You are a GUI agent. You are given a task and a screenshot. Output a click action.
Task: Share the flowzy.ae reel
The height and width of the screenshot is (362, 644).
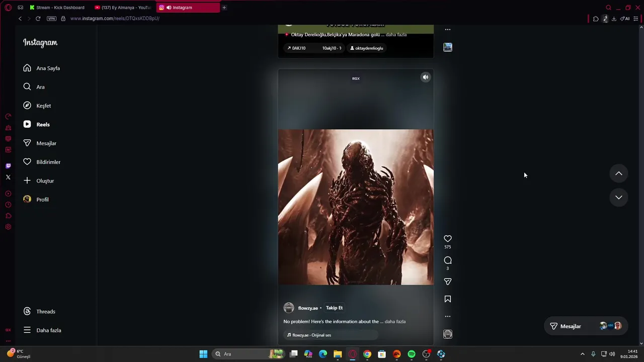point(448,282)
